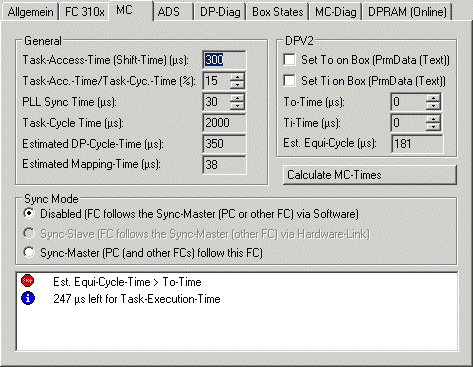Increase the To-Time value with up arrow

coord(433,98)
